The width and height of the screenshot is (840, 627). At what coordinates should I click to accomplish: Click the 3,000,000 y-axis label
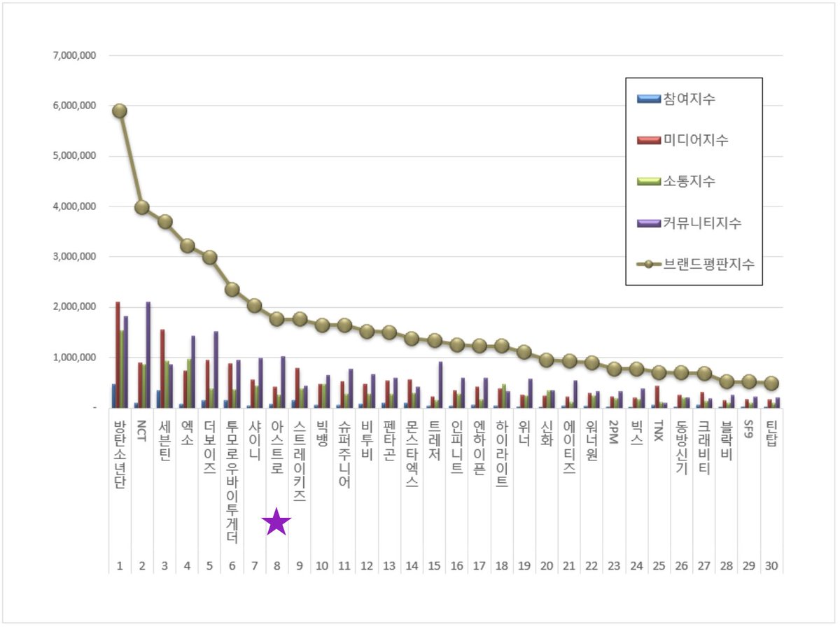coord(74,257)
